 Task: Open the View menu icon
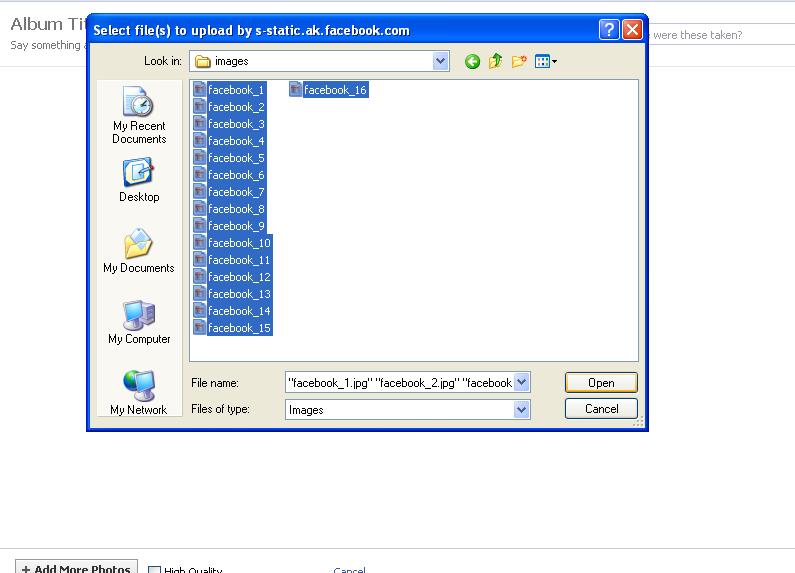click(x=546, y=61)
